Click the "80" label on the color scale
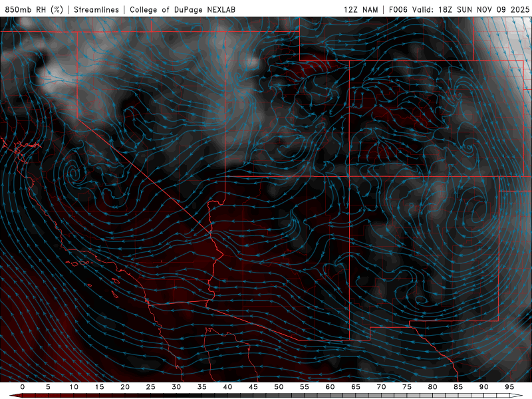Screen dimensions: 532x399 (x=432, y=387)
